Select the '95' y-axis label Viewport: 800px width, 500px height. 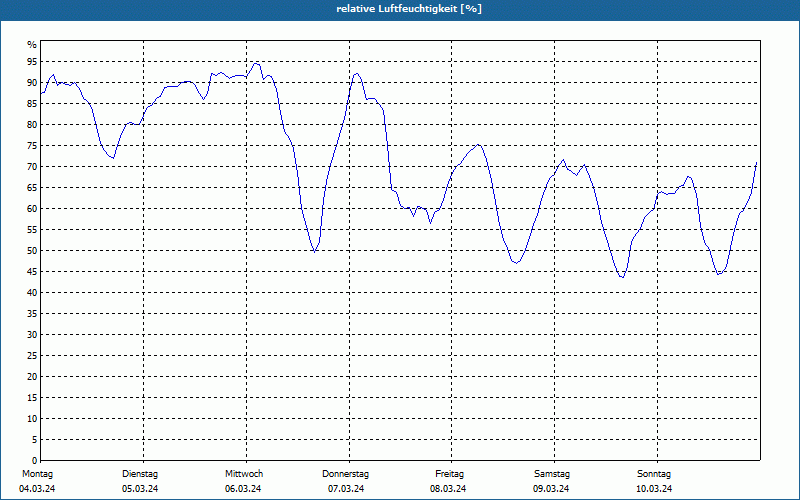click(32, 61)
